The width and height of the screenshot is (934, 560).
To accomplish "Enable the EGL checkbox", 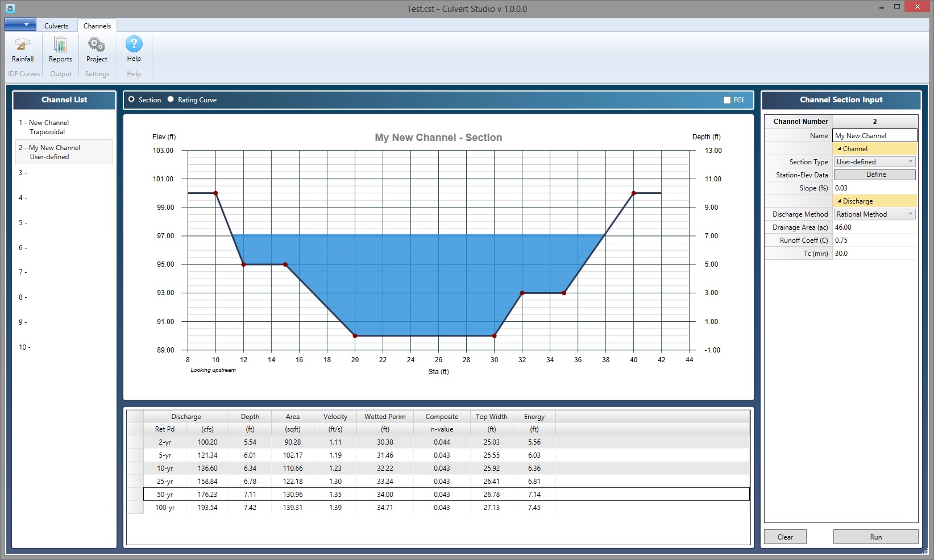I will tap(727, 100).
